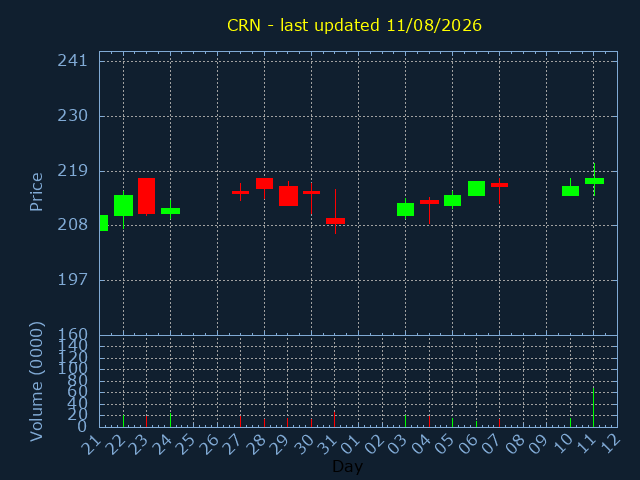Click the 197 price axis label
Image resolution: width=640 pixels, height=480 pixels.
[x=72, y=280]
